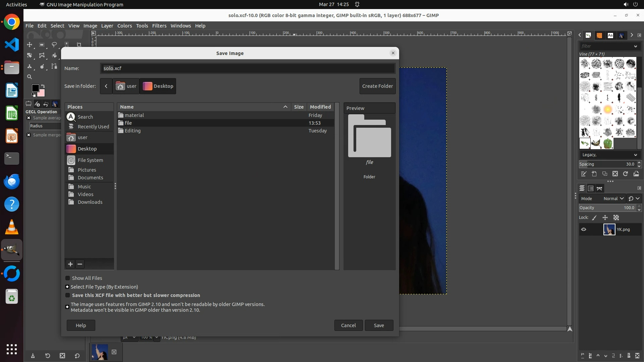Open the Filters menu

159,26
